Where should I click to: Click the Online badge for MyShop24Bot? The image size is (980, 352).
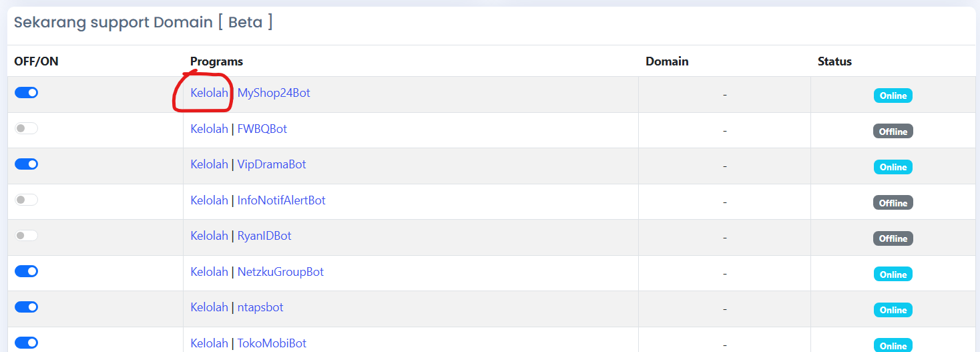coord(893,96)
